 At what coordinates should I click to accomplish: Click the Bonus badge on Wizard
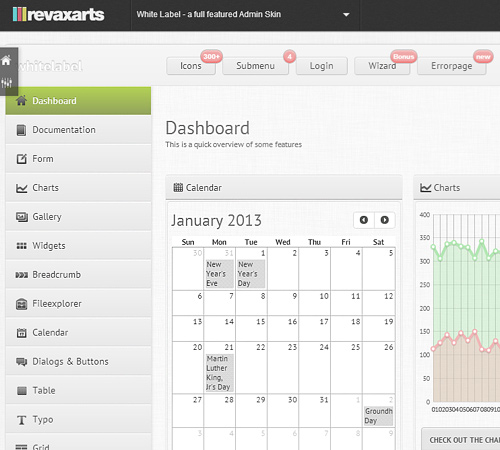coord(404,57)
